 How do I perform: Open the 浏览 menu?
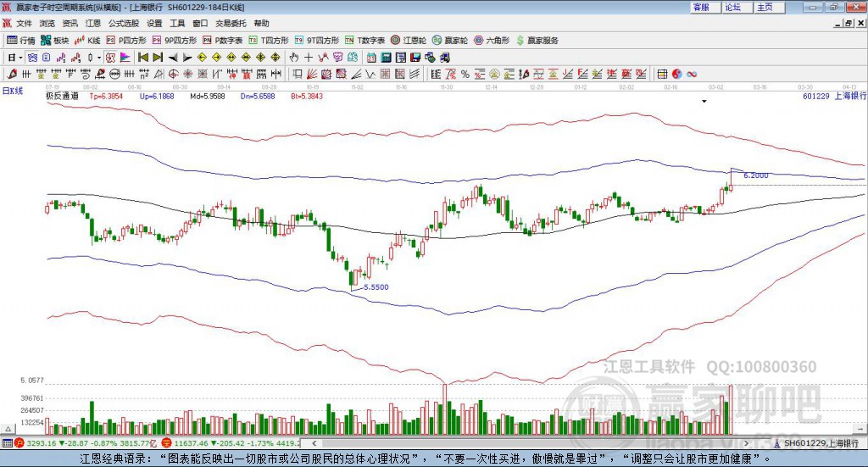click(x=47, y=23)
